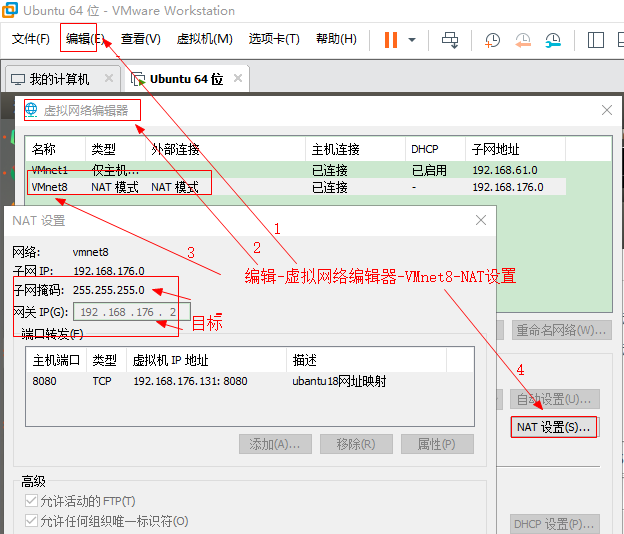Open the 查看(V) menu

point(140,39)
